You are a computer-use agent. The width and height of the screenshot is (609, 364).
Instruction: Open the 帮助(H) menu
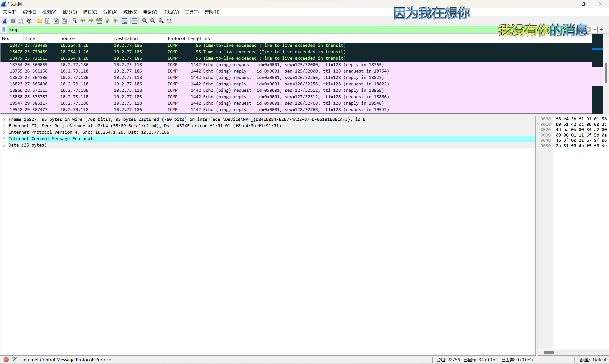tap(212, 12)
